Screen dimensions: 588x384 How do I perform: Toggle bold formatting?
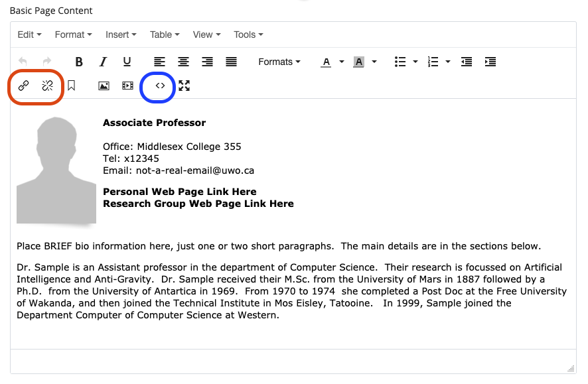(79, 62)
